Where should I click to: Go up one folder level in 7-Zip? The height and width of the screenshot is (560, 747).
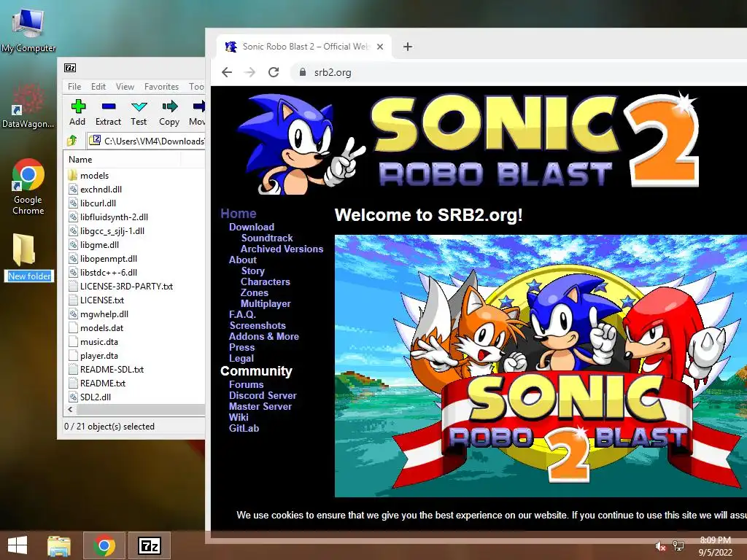(72, 141)
